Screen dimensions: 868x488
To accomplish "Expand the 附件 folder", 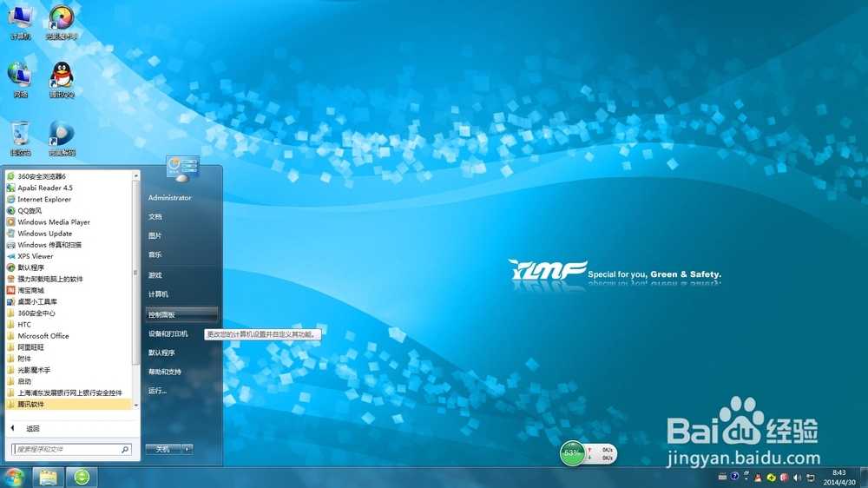I will coord(69,359).
